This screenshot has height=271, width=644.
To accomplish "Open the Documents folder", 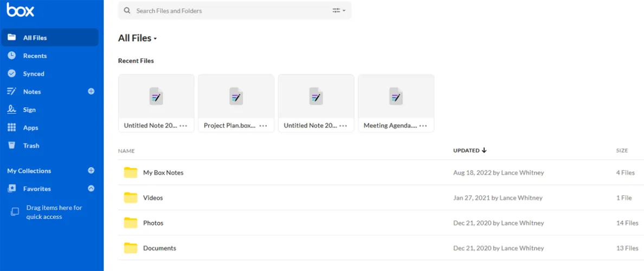I will tap(159, 248).
